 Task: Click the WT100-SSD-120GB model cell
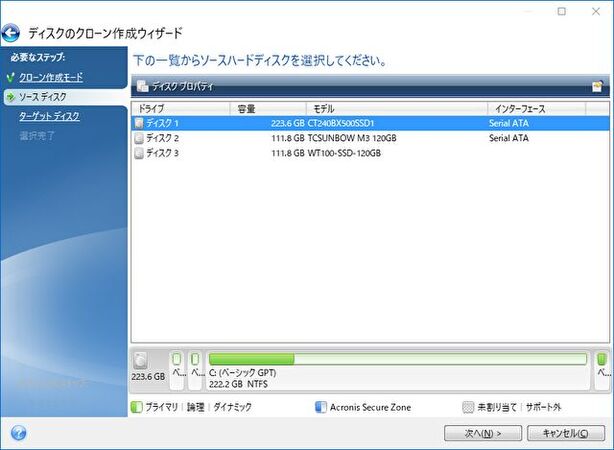pos(344,153)
